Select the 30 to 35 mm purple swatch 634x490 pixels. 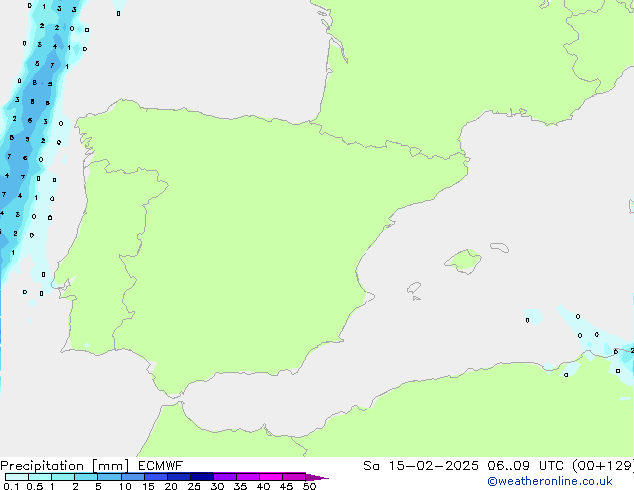tap(225, 477)
